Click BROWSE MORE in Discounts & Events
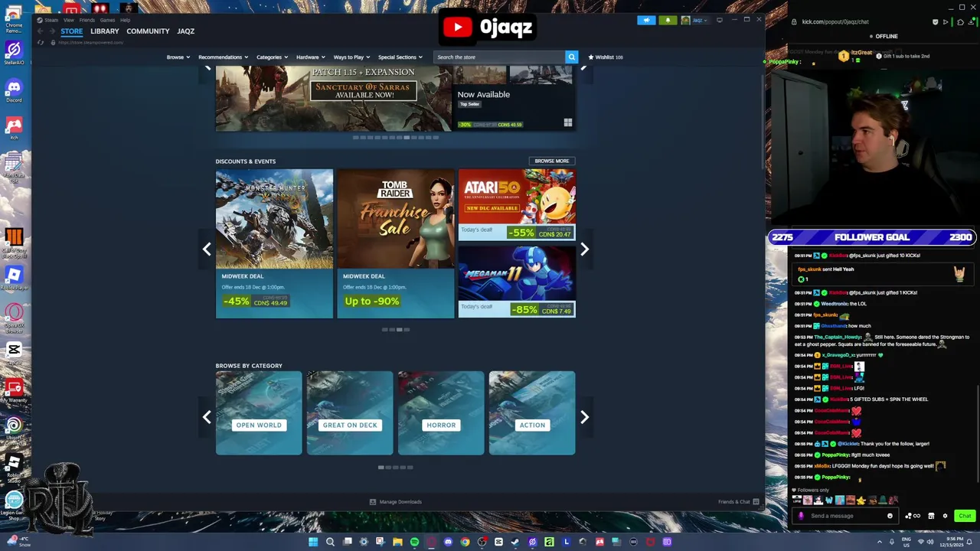980x551 pixels. [552, 161]
